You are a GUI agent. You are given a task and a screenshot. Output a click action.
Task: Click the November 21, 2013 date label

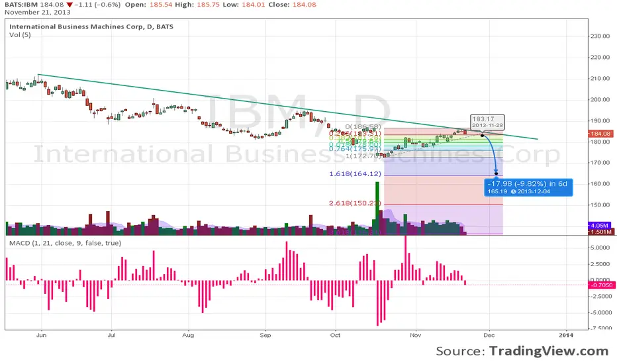[x=37, y=12]
